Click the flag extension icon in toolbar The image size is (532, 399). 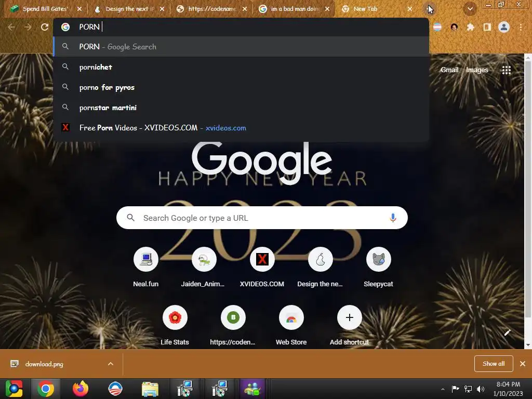coord(437,27)
